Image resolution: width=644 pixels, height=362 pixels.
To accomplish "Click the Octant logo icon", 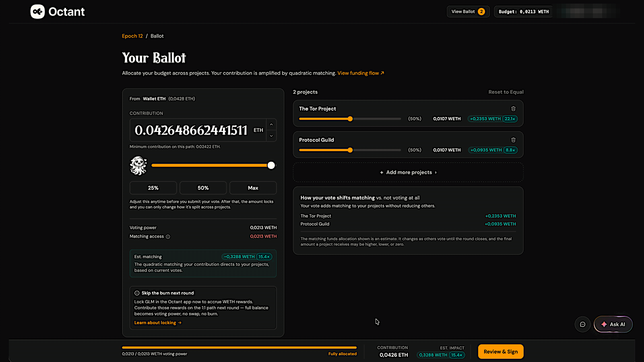I will point(37,12).
